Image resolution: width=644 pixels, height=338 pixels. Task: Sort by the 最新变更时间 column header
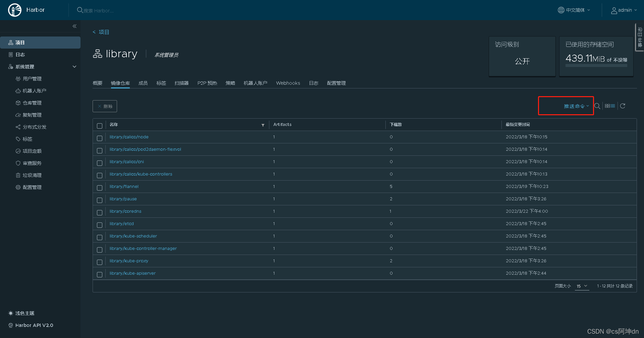[518, 125]
